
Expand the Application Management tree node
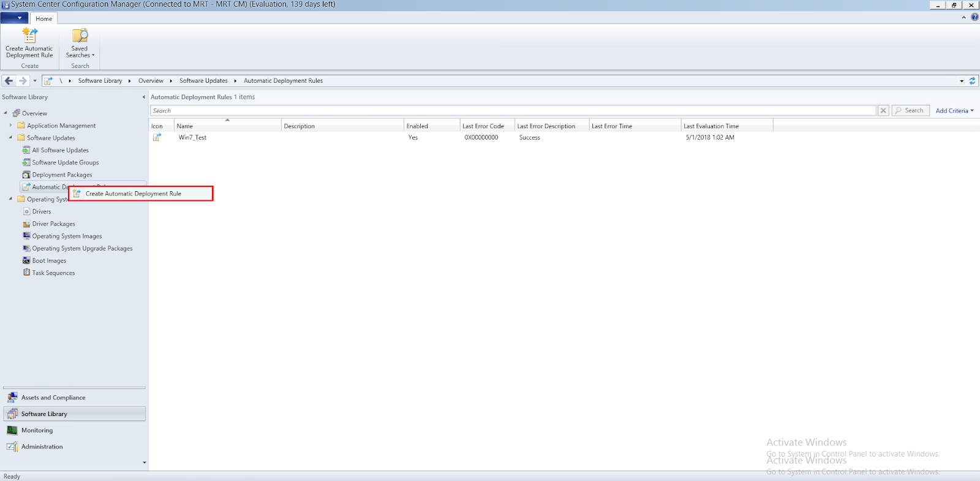click(10, 126)
